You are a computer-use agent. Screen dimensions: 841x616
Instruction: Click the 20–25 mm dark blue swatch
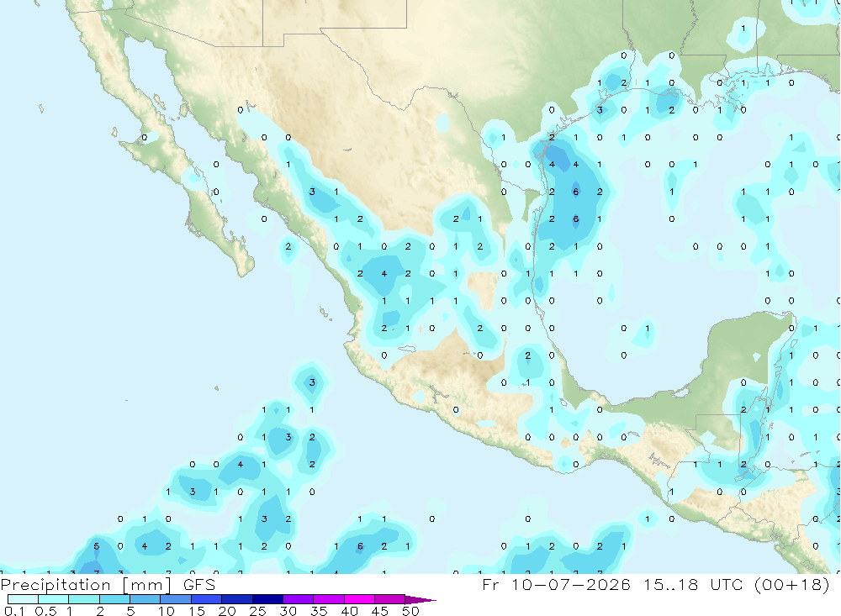237,599
